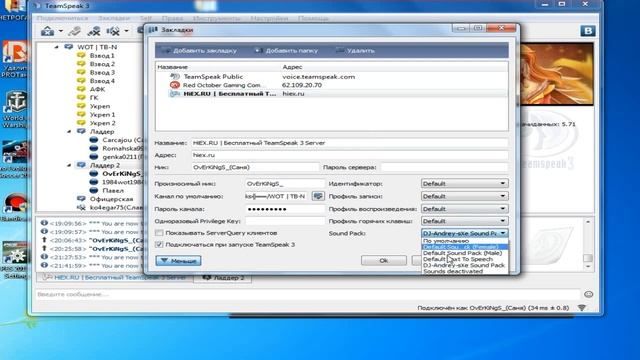The height and width of the screenshot is (360, 640).
Task: Switch to the Ладдер 2 chat tab
Action: click(223, 278)
